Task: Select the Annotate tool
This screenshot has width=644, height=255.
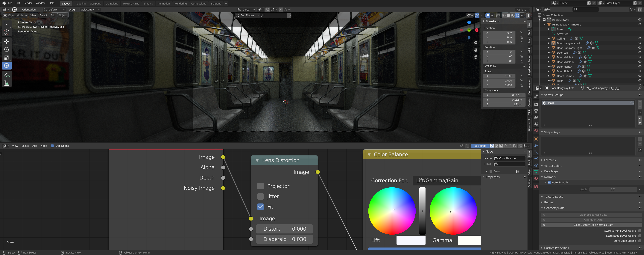Action: 7,75
